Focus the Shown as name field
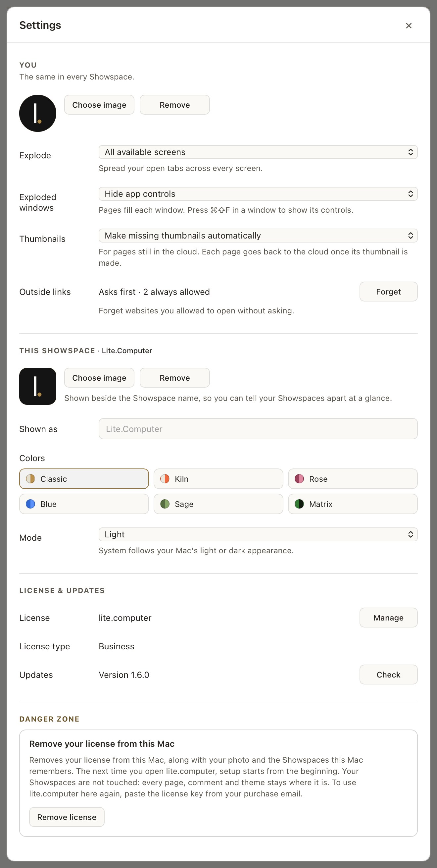Image resolution: width=437 pixels, height=868 pixels. 258,429
